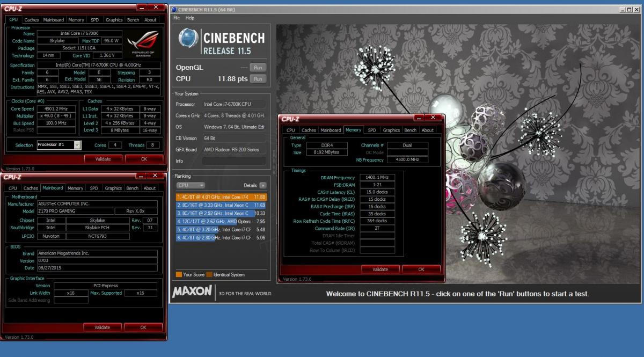Open Graphics tab in CPU-Z Memory window
644x357 pixels.
tap(391, 130)
